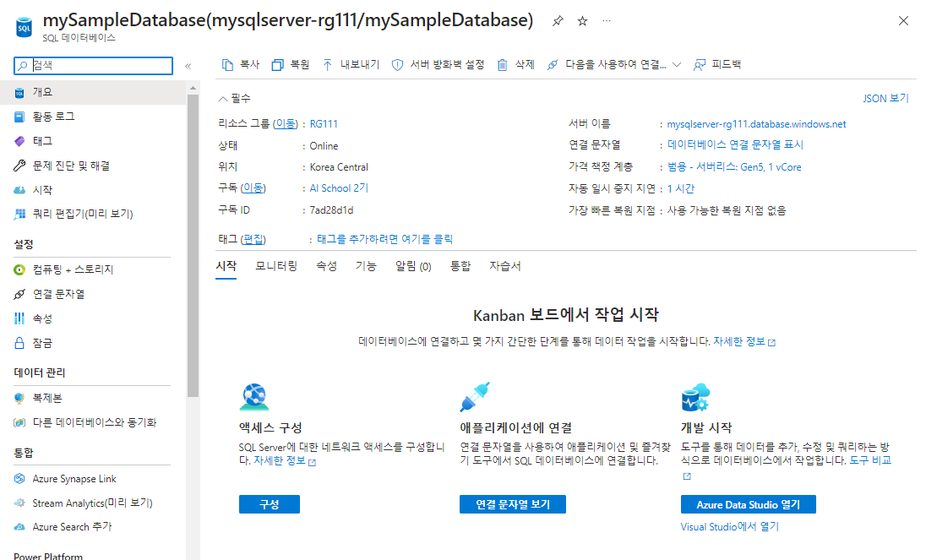The height and width of the screenshot is (560, 926).
Task: Click the 구성 button
Action: (270, 504)
